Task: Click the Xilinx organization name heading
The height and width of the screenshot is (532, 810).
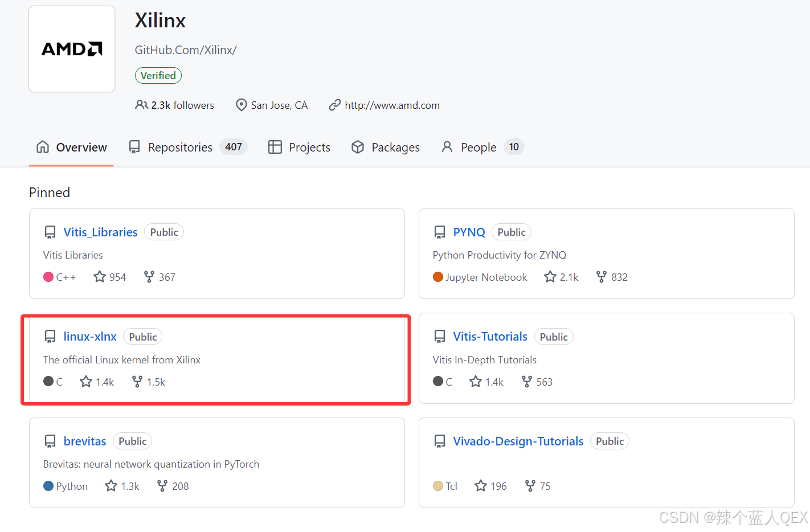Action: click(160, 21)
